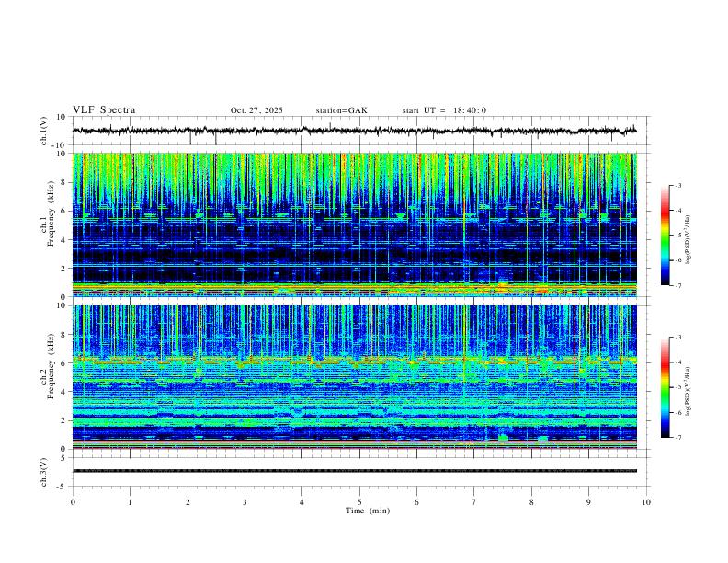
Task: Click the "-5" label on ch.1 color bar
Action: [678, 236]
